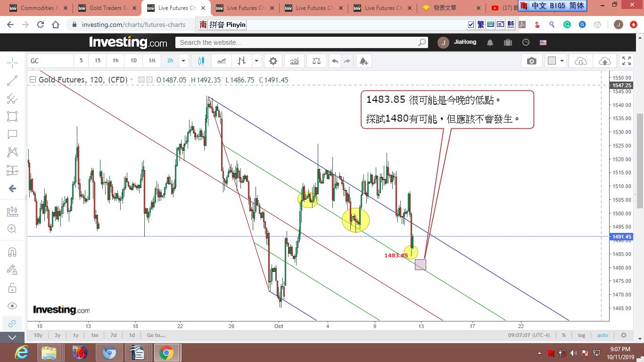Open the measure ruler tool

click(12, 211)
